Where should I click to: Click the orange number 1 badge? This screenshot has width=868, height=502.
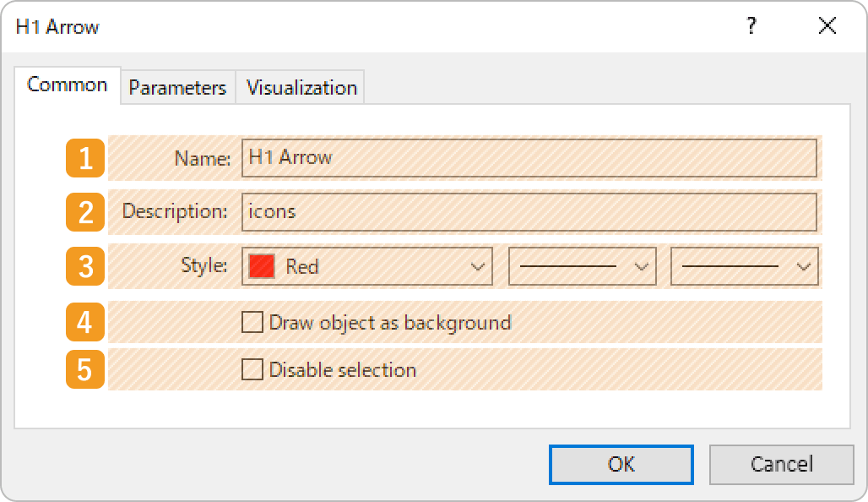point(85,159)
